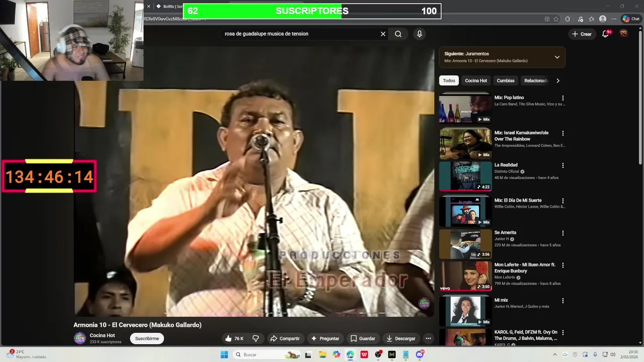Select the Relacionados filter chip
Screen dimensions: 644x362
535,80
